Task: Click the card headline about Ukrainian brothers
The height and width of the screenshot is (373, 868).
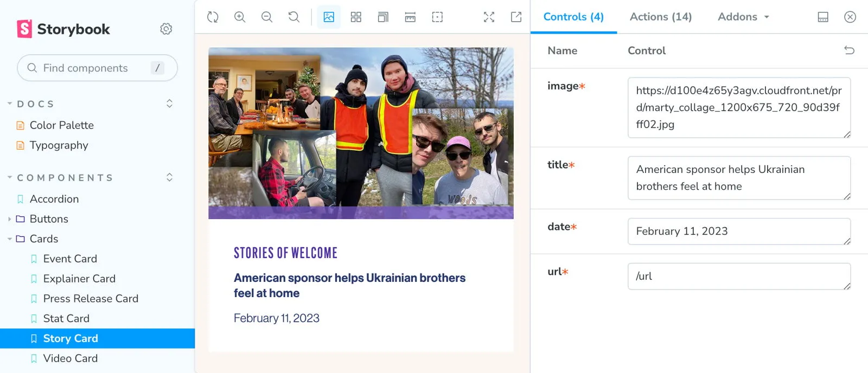Action: pyautogui.click(x=349, y=285)
